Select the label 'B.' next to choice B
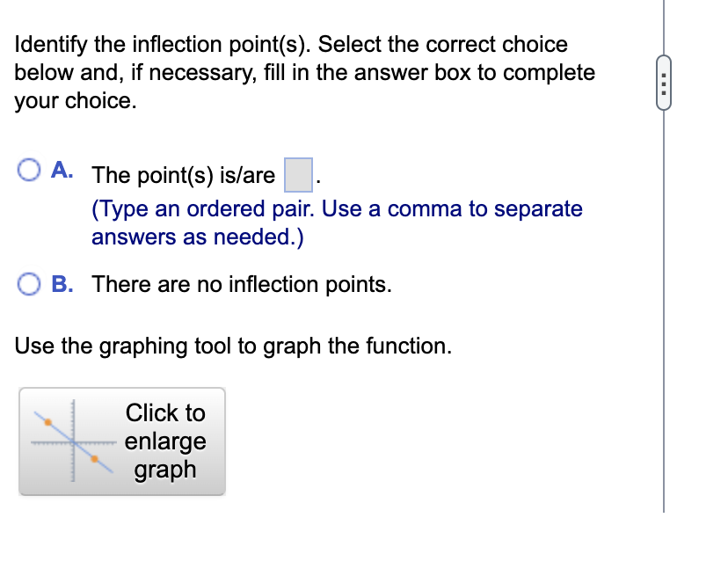The image size is (728, 576). [x=62, y=284]
